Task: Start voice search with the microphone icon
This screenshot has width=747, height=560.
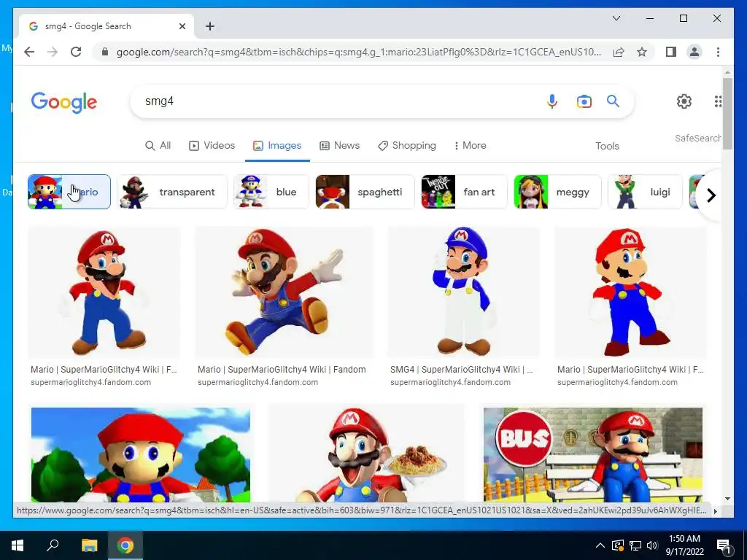Action: [x=552, y=101]
